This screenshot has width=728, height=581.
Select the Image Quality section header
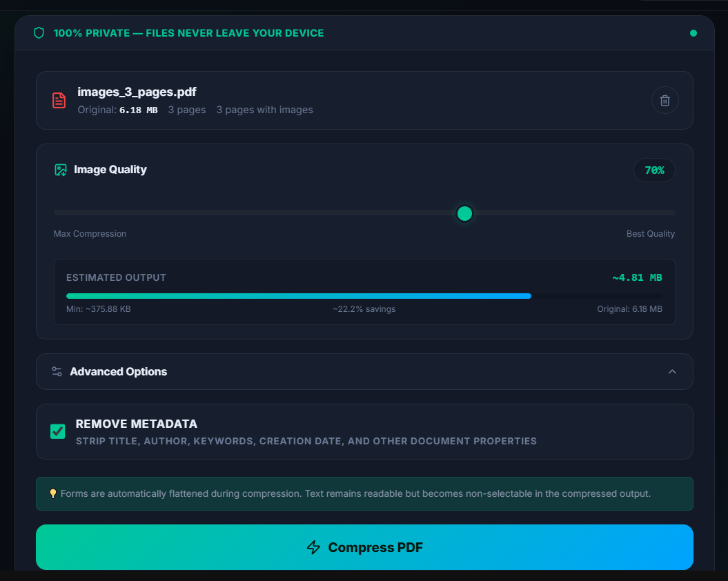(110, 169)
